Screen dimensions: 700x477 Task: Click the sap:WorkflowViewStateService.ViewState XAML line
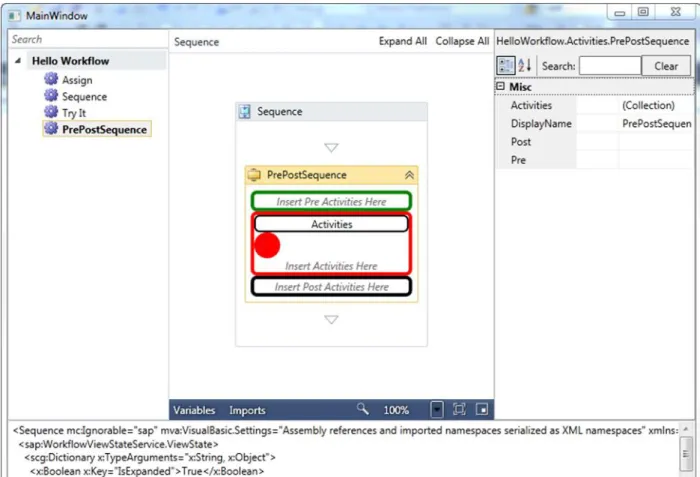[118, 444]
